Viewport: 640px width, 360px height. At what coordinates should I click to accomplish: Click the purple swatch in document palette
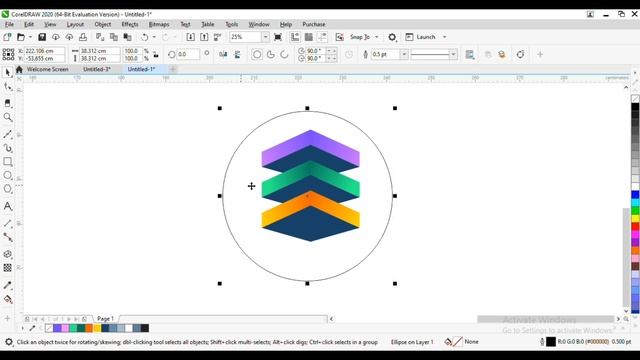(57, 328)
